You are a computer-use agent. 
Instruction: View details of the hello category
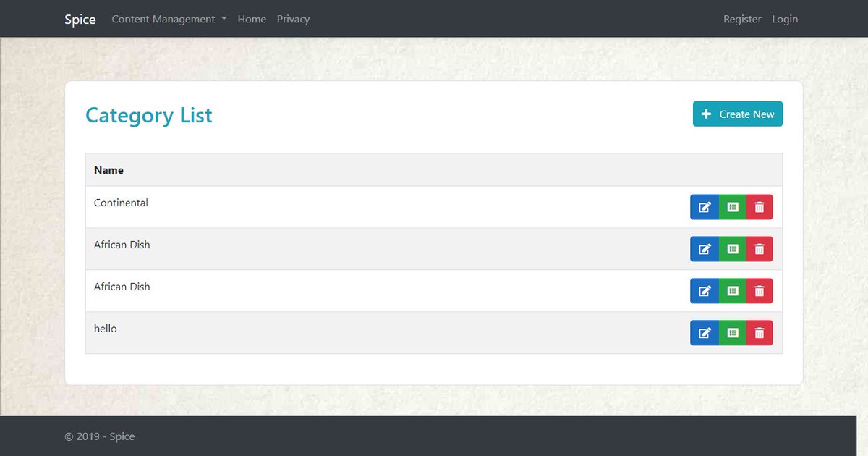coord(733,333)
